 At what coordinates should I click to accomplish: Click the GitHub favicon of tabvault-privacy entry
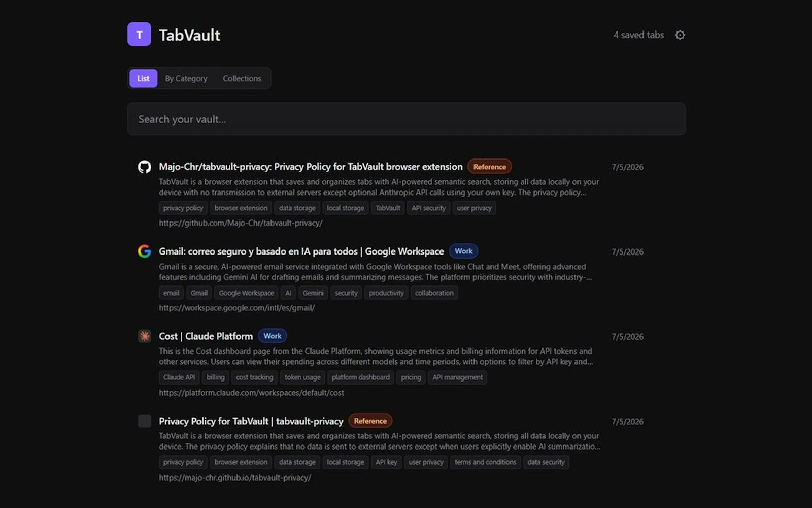tap(145, 167)
